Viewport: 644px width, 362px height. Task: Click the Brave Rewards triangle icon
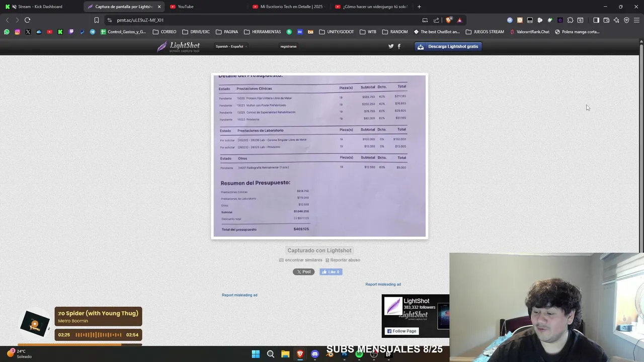pos(459,20)
